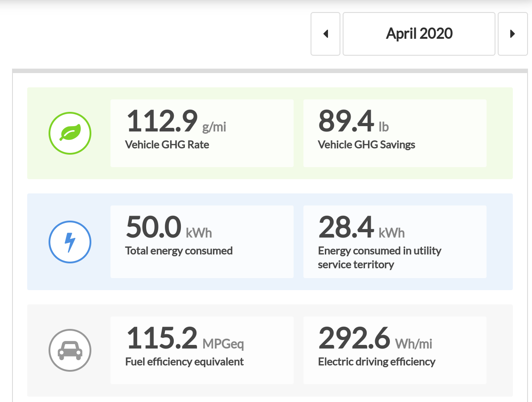This screenshot has height=402, width=532.
Task: Click the 115.2 MPGeq value
Action: tap(162, 338)
